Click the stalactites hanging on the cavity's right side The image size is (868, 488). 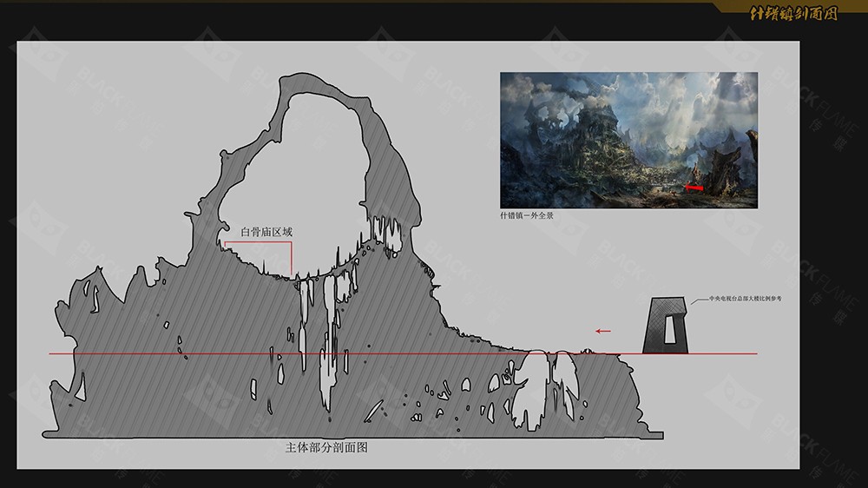(x=380, y=230)
